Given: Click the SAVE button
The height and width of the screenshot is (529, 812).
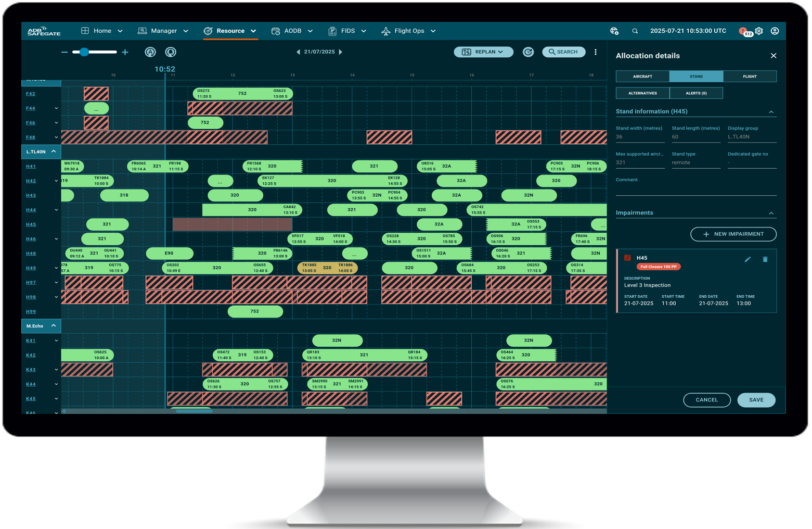Looking at the screenshot, I should tap(756, 400).
